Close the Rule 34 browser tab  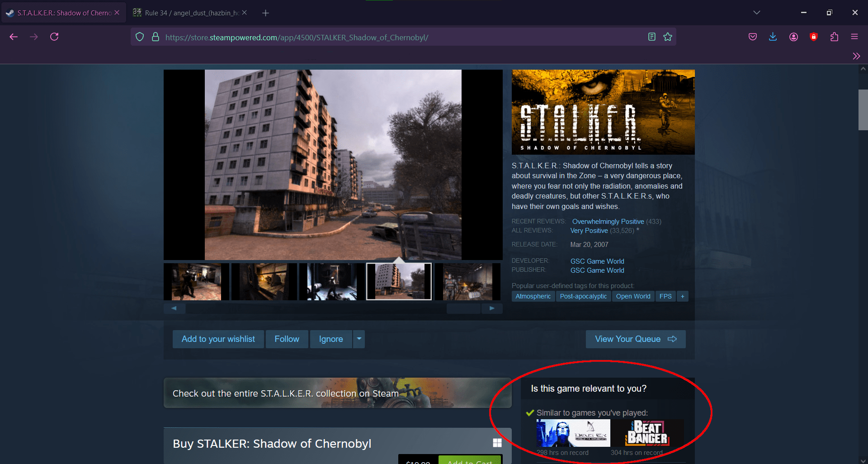tap(245, 13)
